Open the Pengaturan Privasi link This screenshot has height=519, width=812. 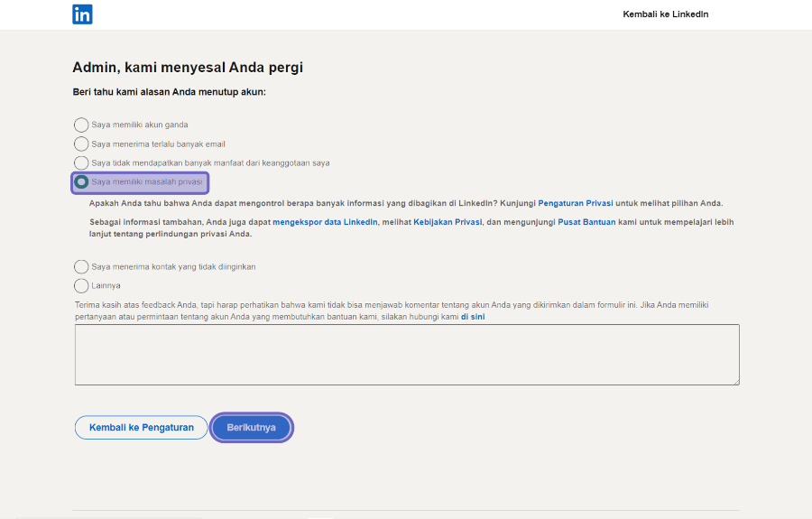coord(576,204)
